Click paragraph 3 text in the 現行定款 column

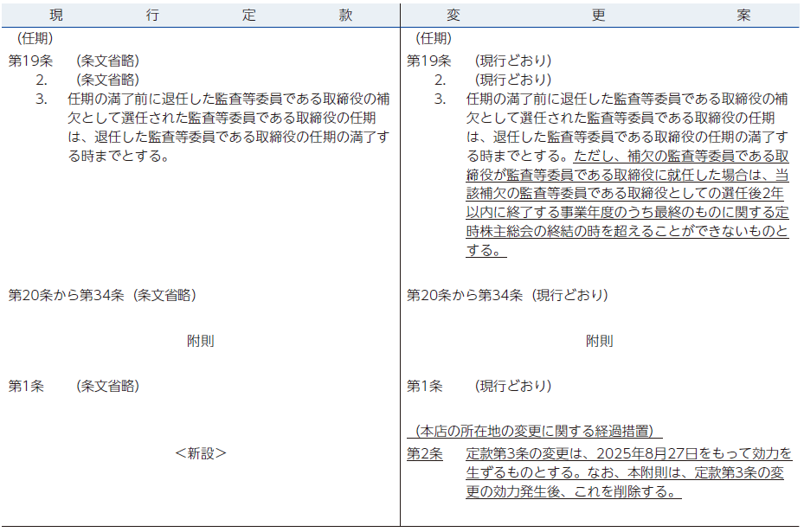click(x=228, y=128)
